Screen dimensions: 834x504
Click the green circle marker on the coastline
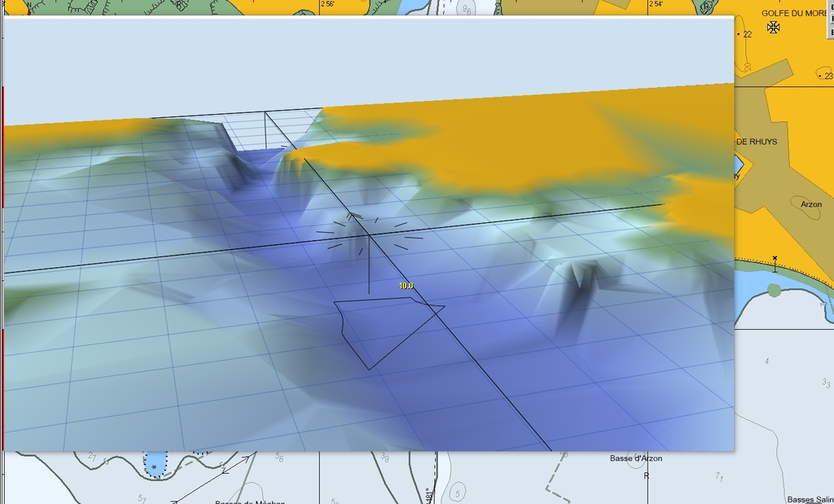[x=775, y=291]
